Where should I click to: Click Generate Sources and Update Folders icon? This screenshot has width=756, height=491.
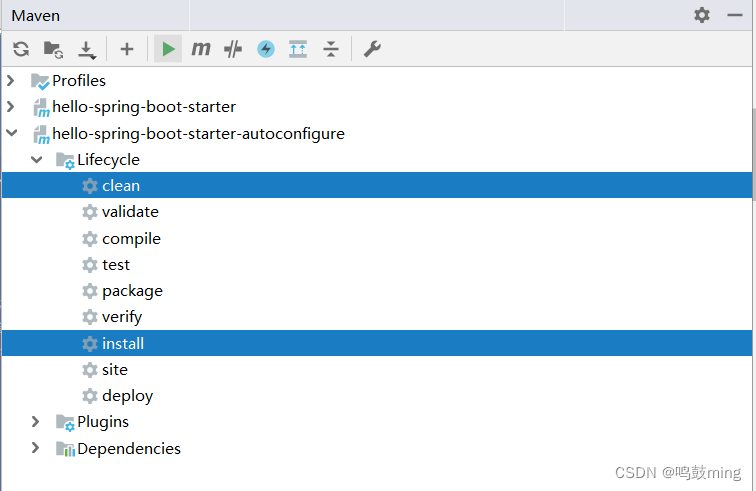pyautogui.click(x=53, y=49)
